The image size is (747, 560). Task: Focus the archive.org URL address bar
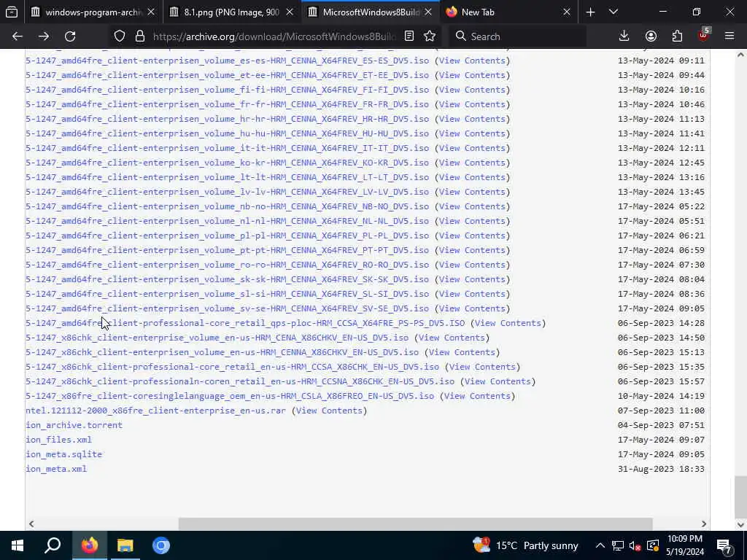click(x=274, y=36)
